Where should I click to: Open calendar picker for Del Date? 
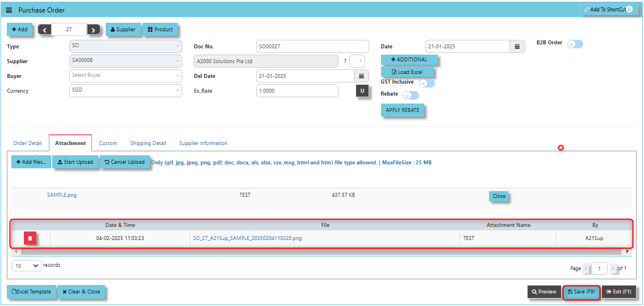(361, 76)
